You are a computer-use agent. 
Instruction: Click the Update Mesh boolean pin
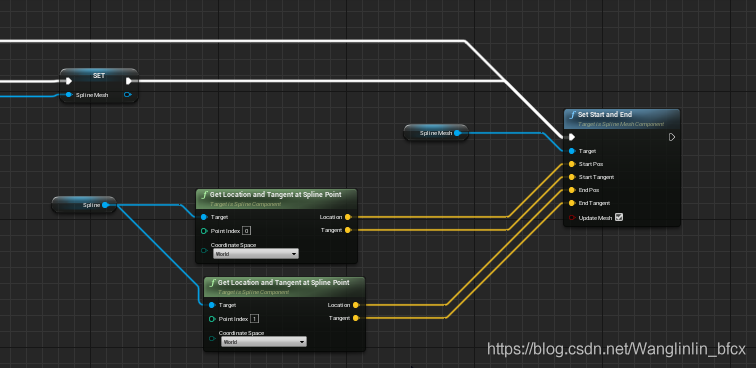pos(572,218)
